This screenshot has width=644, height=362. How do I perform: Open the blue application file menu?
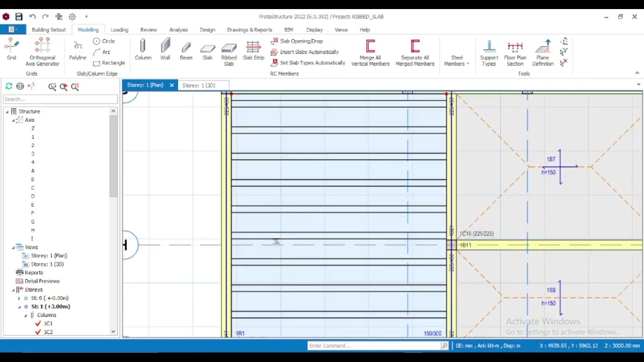pos(13,30)
